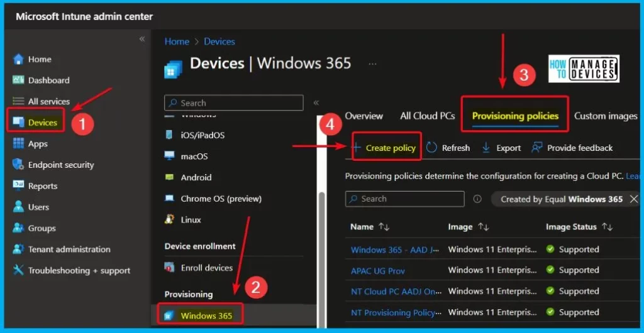Image resolution: width=644 pixels, height=333 pixels.
Task: Click Supported status for APAC UG Prov
Action: (x=572, y=270)
